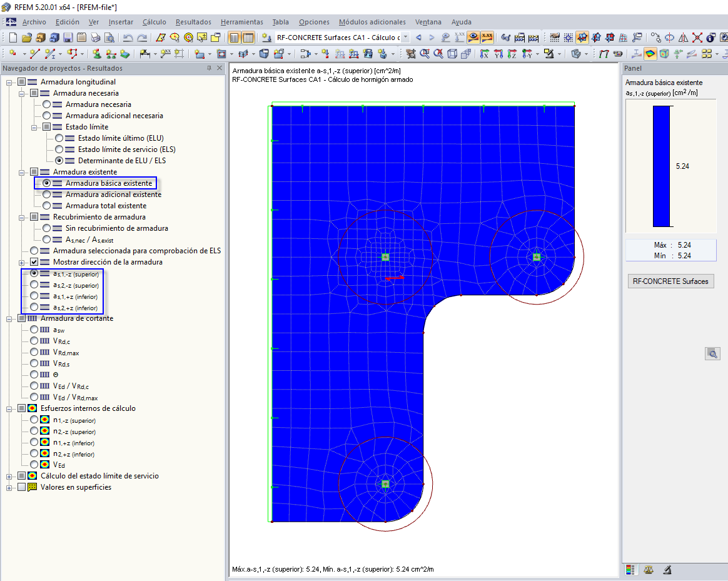Pin the navigator panel
728x581 pixels.
point(209,68)
